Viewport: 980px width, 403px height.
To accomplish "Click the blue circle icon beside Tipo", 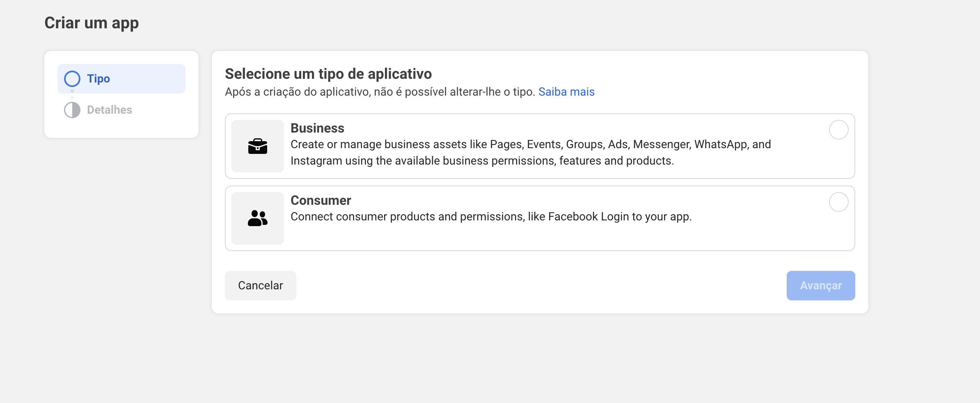I will (x=72, y=79).
